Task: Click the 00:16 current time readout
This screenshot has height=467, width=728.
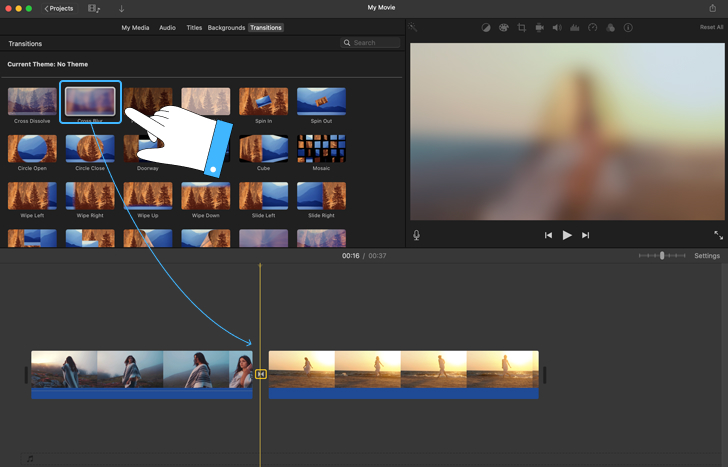Action: click(351, 256)
